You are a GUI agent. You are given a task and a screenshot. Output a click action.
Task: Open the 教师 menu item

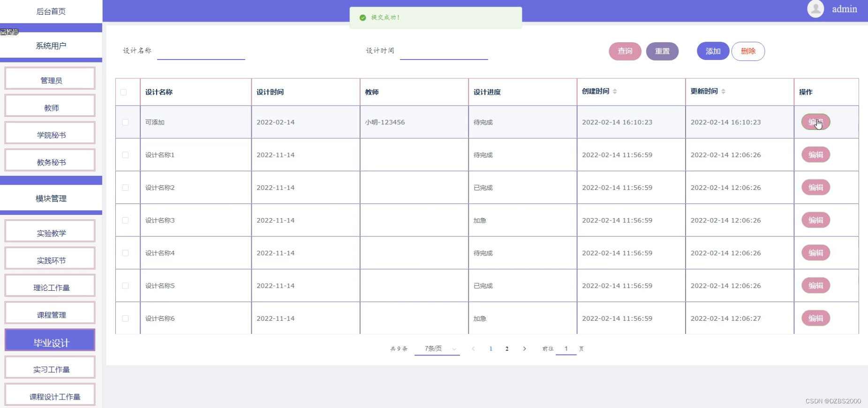coord(50,106)
